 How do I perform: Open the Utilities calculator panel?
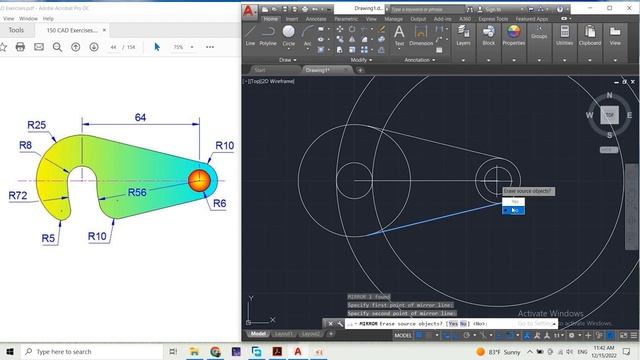pyautogui.click(x=564, y=35)
